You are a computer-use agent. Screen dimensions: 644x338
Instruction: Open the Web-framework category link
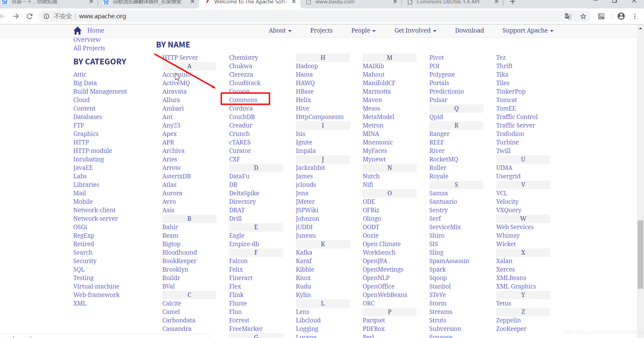click(96, 295)
